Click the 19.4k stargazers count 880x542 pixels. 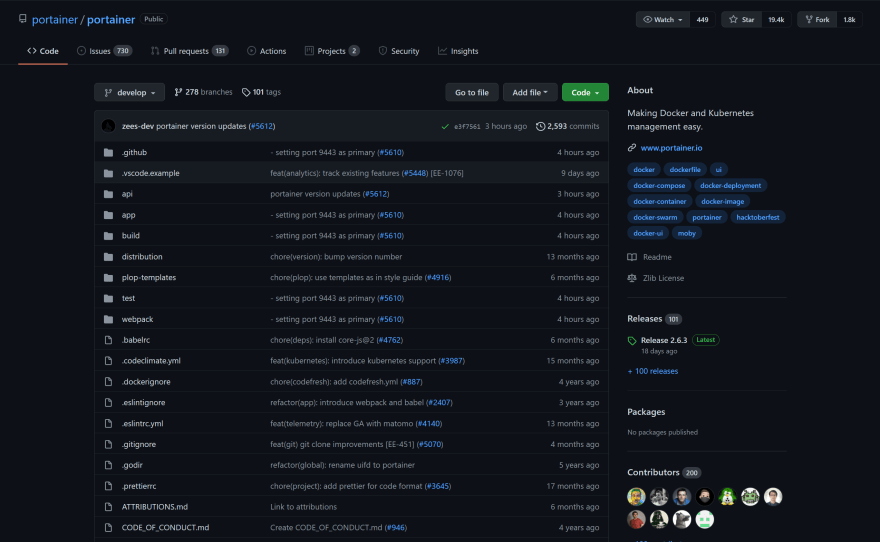tap(776, 20)
